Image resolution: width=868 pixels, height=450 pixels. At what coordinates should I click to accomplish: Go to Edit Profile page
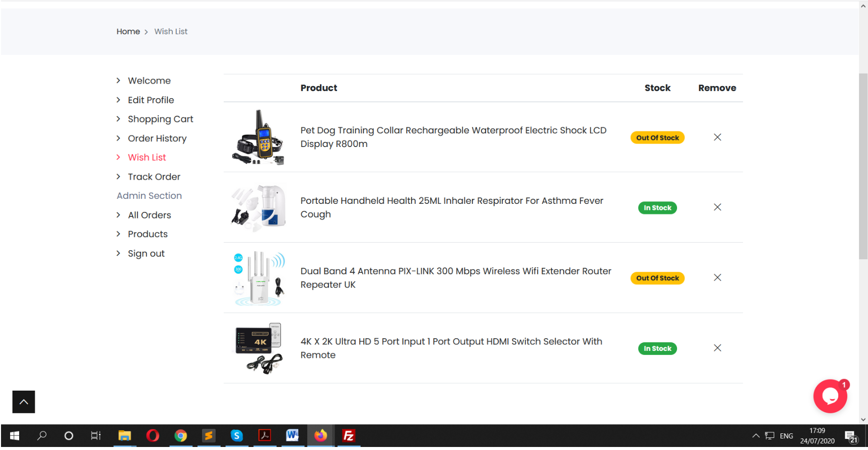coord(151,100)
